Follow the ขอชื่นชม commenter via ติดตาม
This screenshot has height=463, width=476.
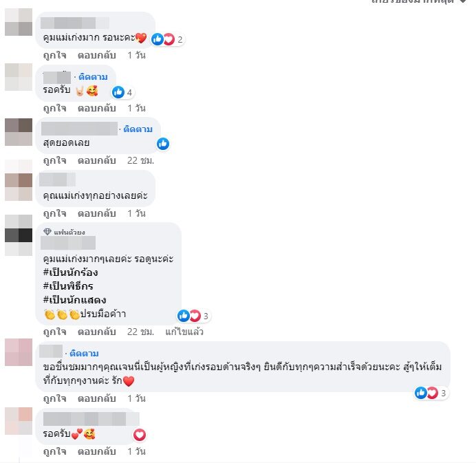(84, 354)
